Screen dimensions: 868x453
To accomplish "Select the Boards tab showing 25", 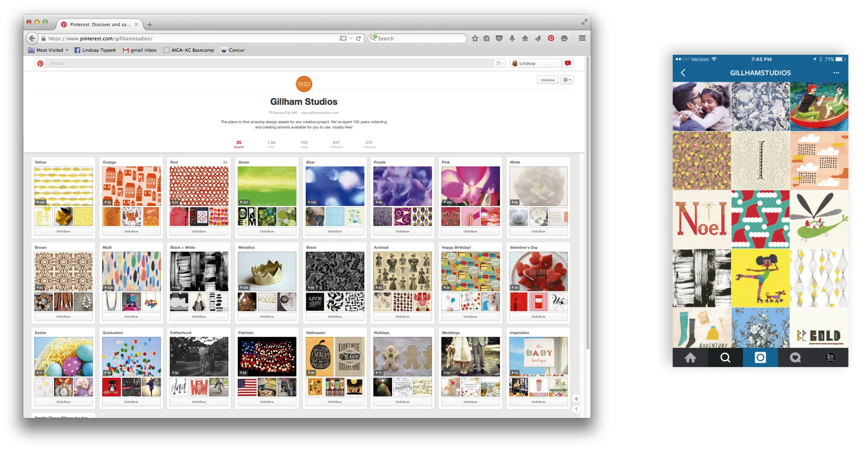I will pyautogui.click(x=239, y=144).
